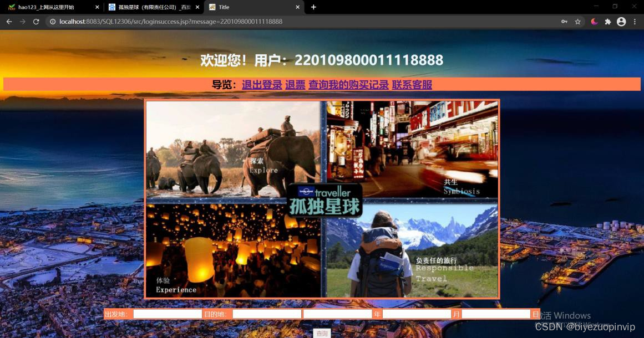The image size is (644, 338).
Task: Click the Lonely Planet traveller collage image
Action: [x=322, y=199]
